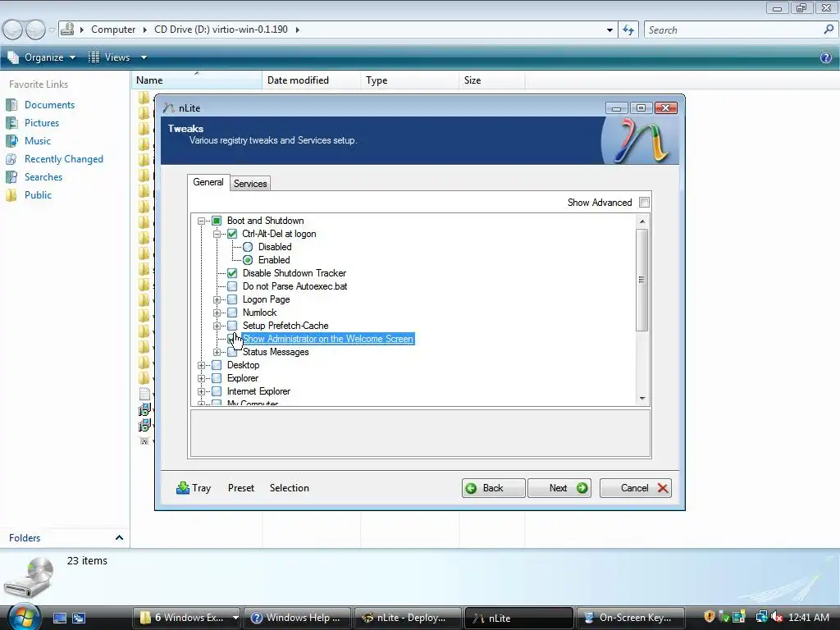Click the Views icon in Explorer toolbar
Image resolution: width=840 pixels, height=630 pixels.
click(x=94, y=57)
